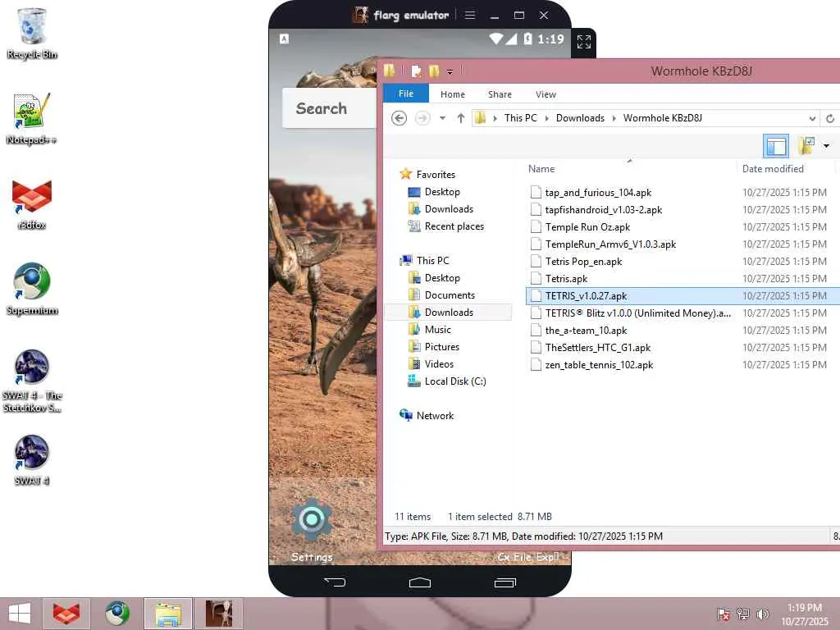Open the flarg emulator hamburger menu
This screenshot has height=630, width=840.
click(x=470, y=15)
